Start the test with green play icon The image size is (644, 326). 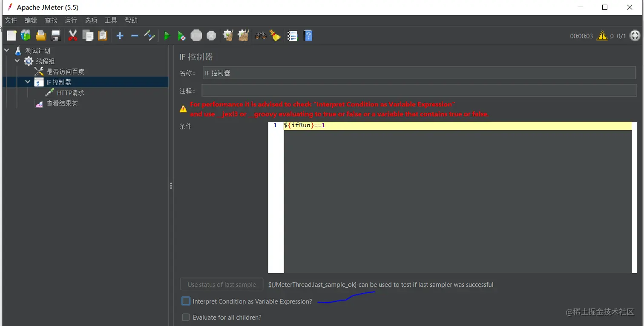pos(167,36)
